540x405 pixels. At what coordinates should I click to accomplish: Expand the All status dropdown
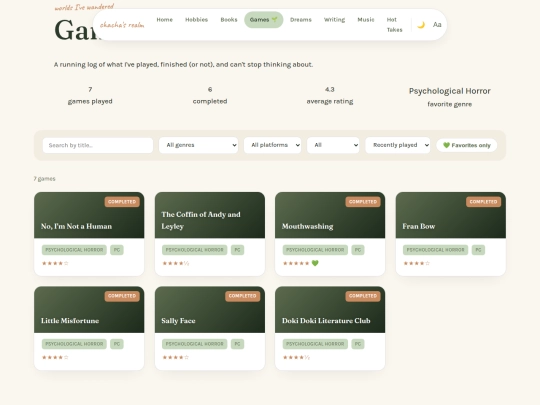333,145
